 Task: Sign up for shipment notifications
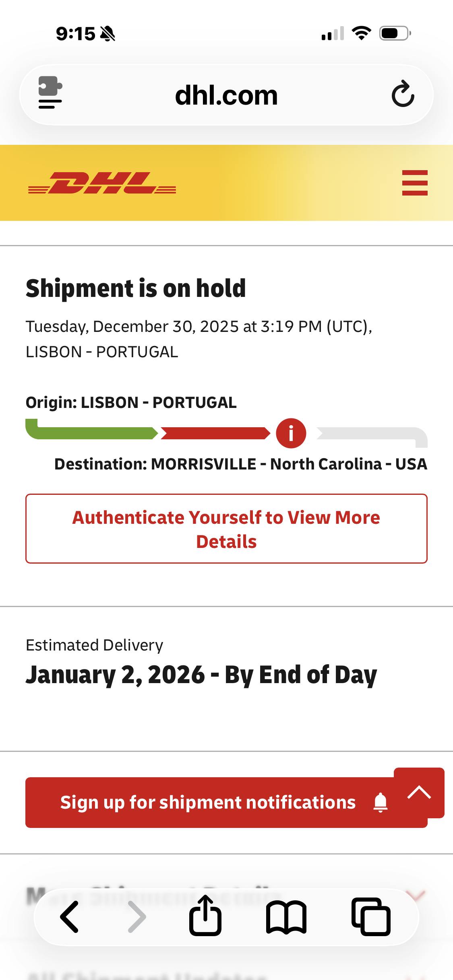(217, 802)
